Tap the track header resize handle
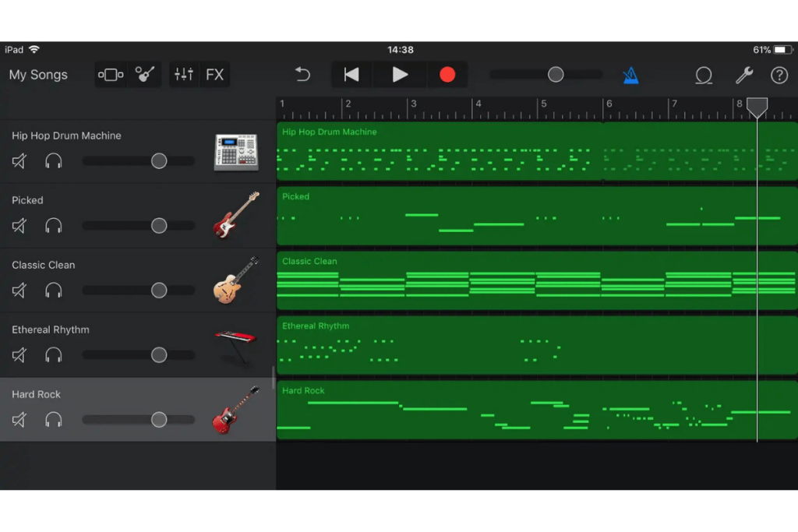798x532 pixels. pos(274,378)
